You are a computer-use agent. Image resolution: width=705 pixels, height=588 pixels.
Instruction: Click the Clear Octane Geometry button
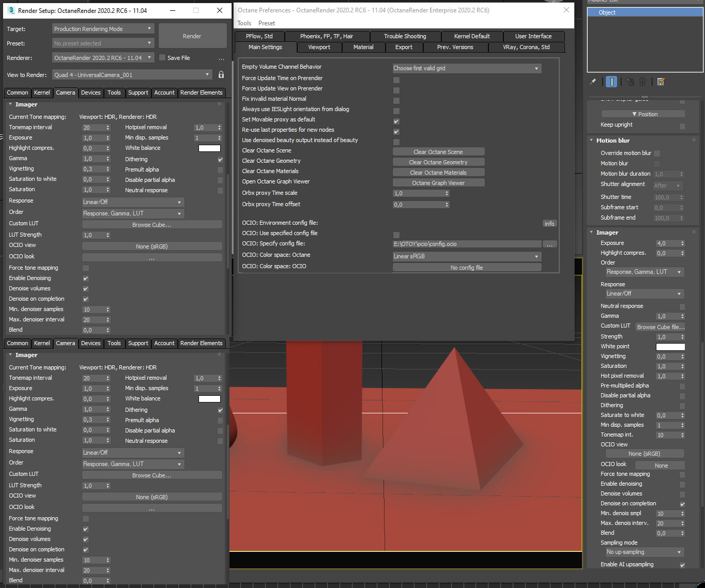(x=438, y=162)
